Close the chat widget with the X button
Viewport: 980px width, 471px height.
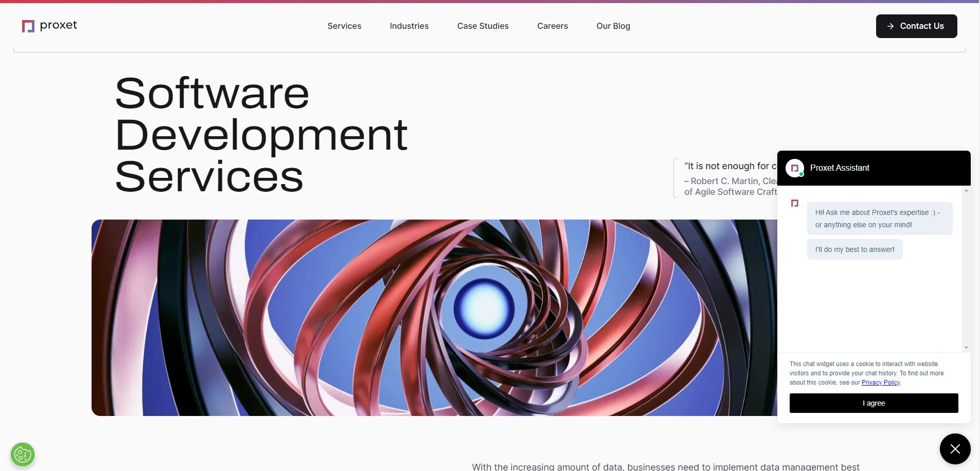pyautogui.click(x=955, y=449)
